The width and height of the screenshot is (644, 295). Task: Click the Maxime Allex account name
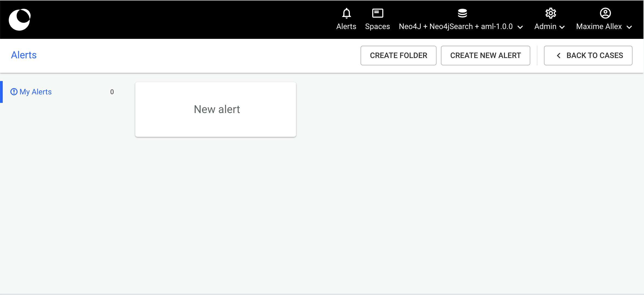point(599,27)
